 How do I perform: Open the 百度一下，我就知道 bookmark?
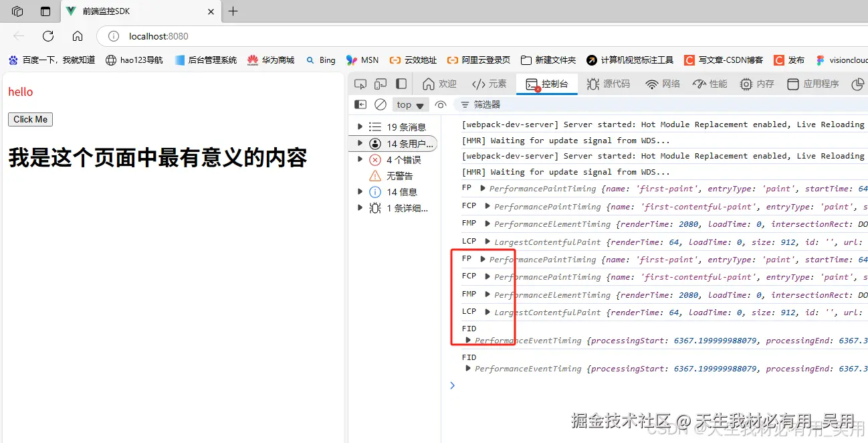(51, 60)
